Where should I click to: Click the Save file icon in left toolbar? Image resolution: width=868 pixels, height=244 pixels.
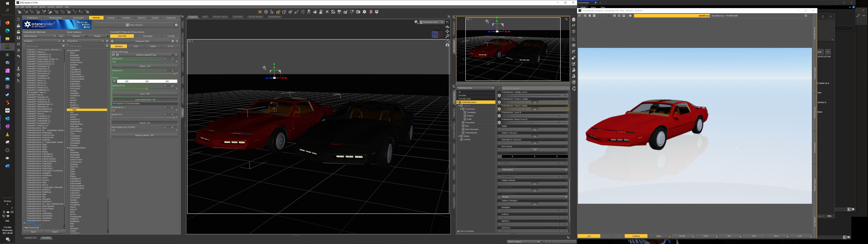click(18, 38)
